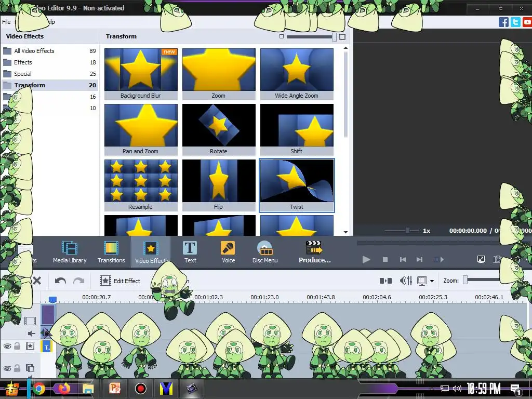Open the Twitter link icon

(515, 22)
